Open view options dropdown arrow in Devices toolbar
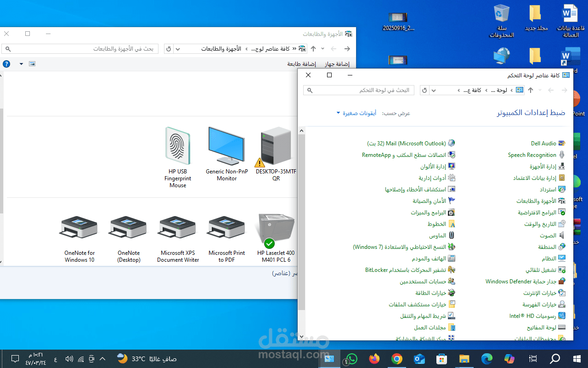This screenshot has height=368, width=588. 21,64
